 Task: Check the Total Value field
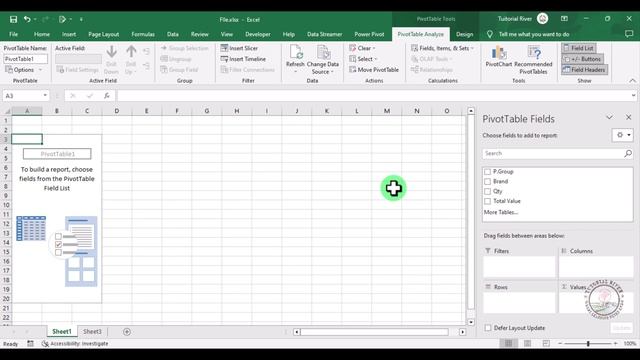[487, 201]
